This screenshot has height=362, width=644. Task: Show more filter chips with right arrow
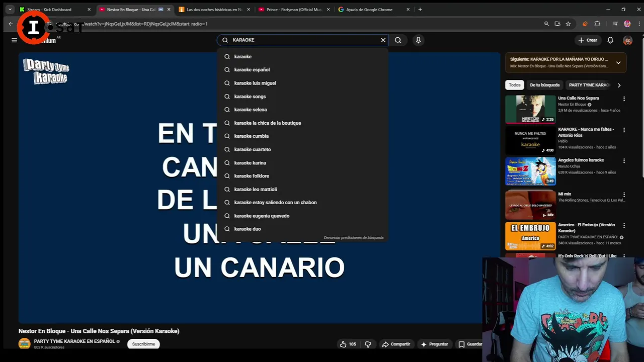[x=619, y=85]
